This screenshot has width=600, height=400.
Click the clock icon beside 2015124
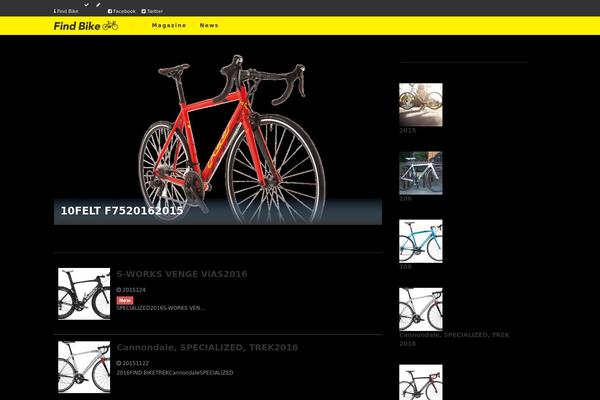[119, 290]
